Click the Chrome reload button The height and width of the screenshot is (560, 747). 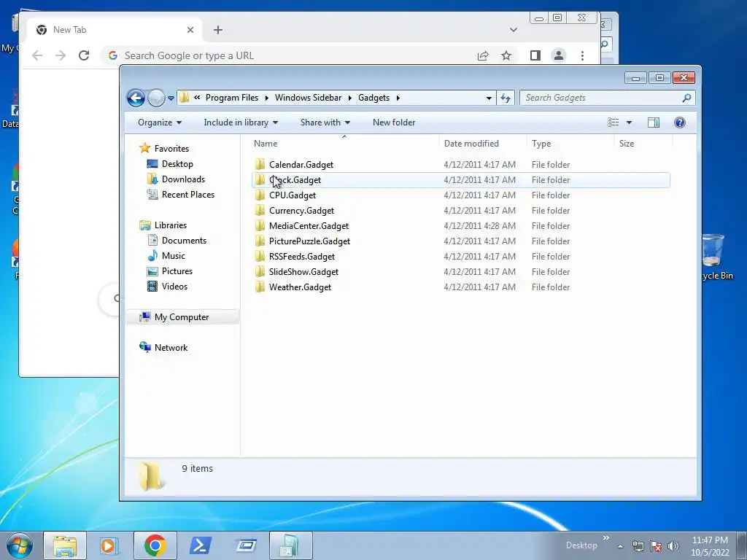[84, 55]
